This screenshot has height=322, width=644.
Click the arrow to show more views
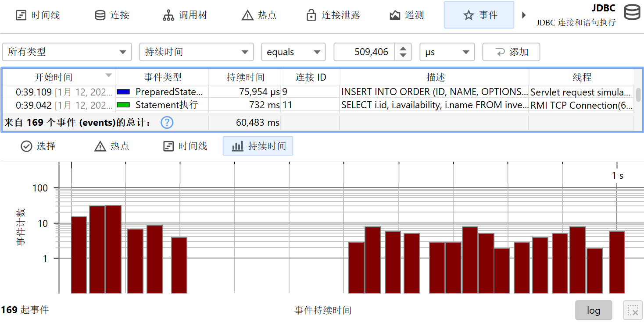click(x=523, y=15)
